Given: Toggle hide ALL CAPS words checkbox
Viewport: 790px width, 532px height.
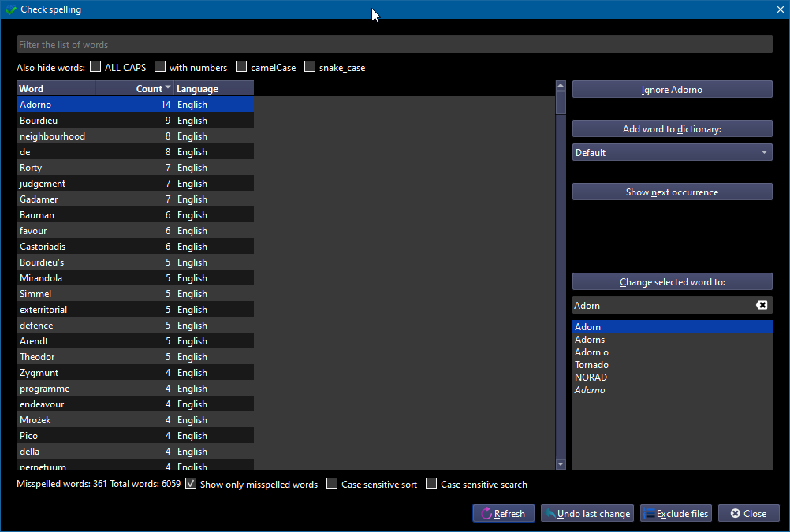Looking at the screenshot, I should click(x=95, y=66).
